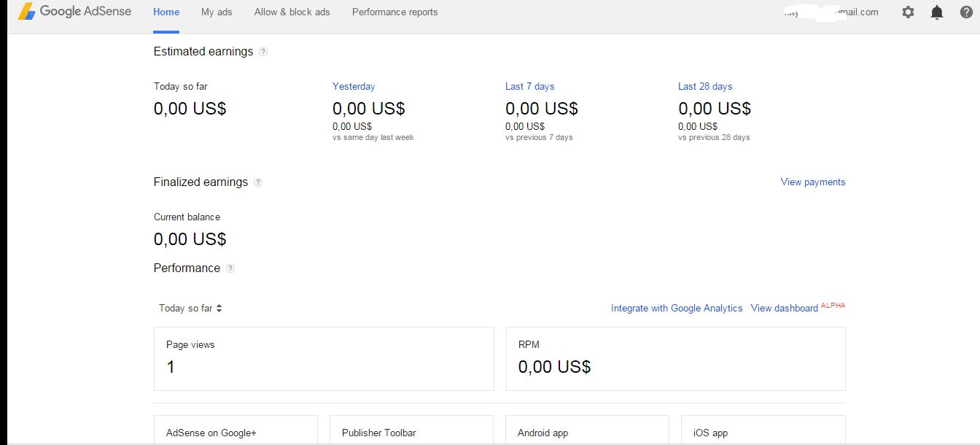Open the settings gear icon

click(x=908, y=12)
